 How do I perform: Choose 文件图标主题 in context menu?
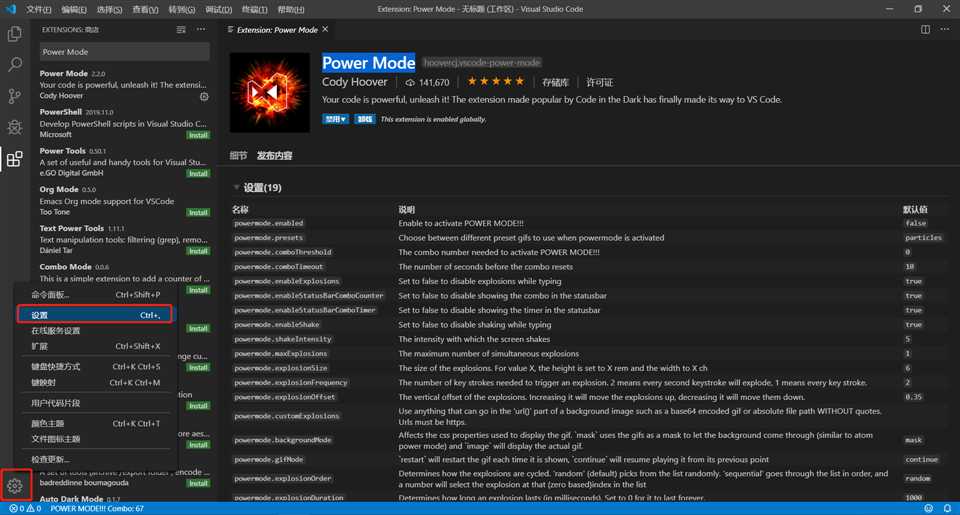[96, 438]
